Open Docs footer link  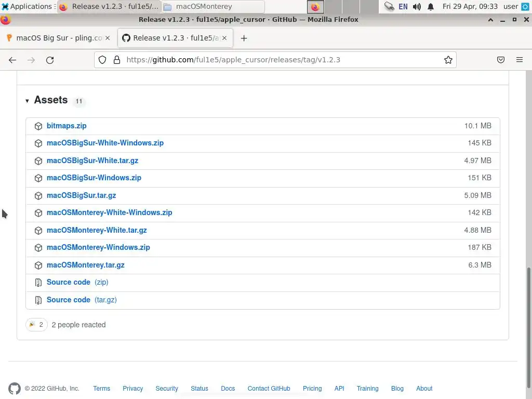tap(228, 389)
